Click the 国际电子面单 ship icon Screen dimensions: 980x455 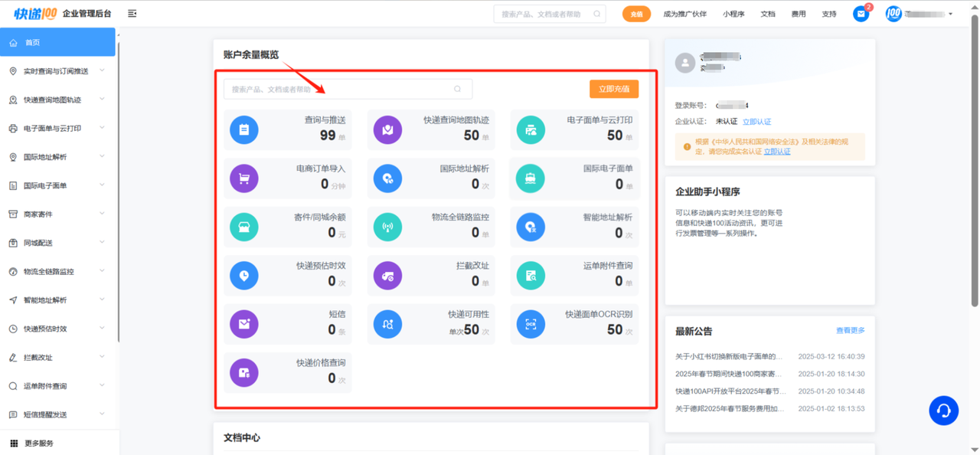531,178
